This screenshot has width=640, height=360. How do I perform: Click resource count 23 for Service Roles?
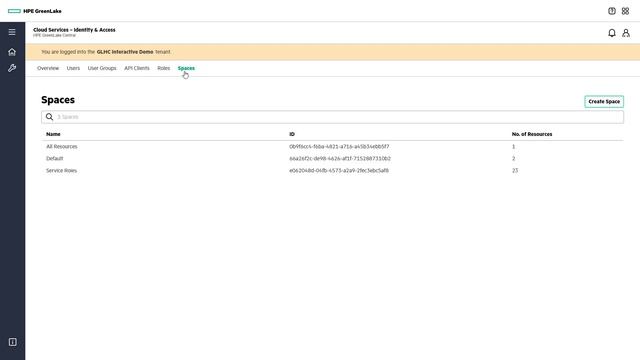(515, 171)
